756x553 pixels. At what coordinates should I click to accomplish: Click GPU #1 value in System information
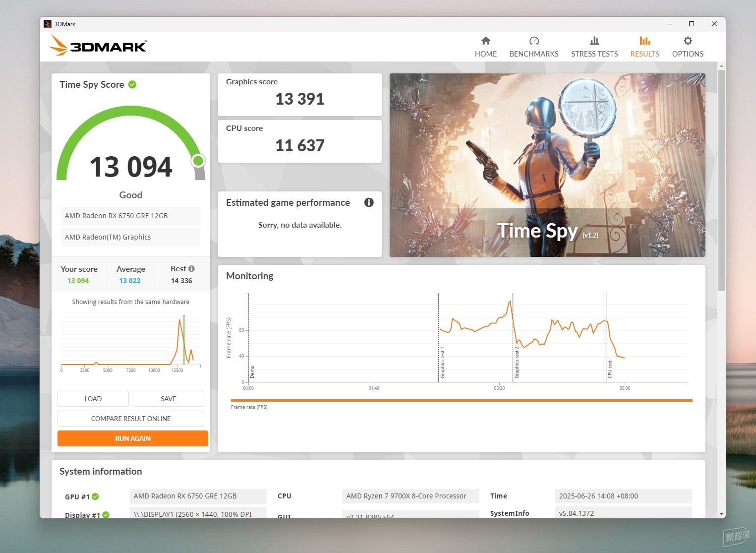tap(198, 496)
